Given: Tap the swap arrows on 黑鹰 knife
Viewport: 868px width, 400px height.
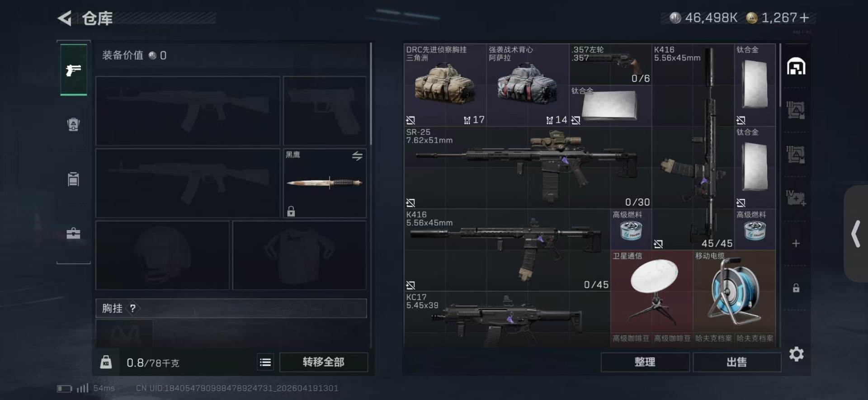Looking at the screenshot, I should (357, 156).
